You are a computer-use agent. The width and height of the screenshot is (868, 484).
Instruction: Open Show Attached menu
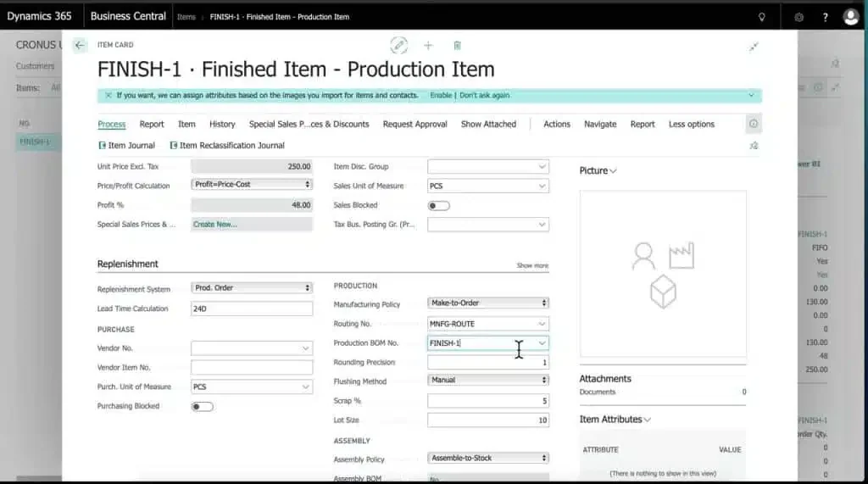pos(488,124)
